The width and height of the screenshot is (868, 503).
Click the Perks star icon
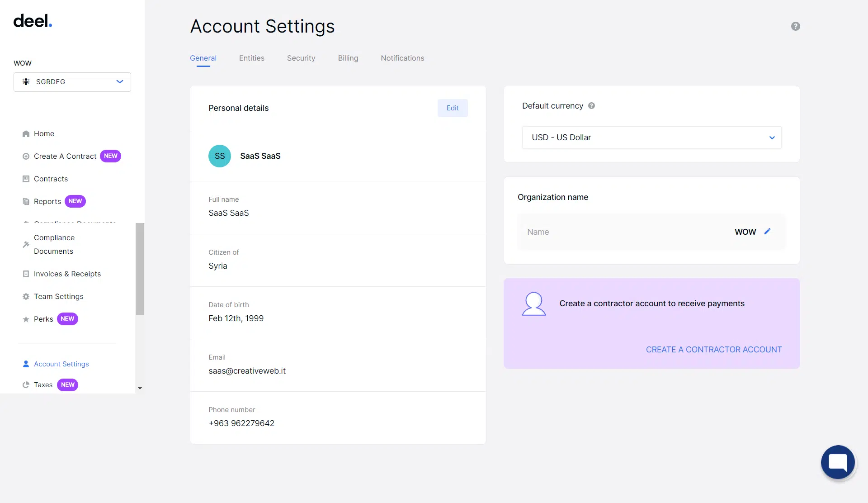[26, 319]
